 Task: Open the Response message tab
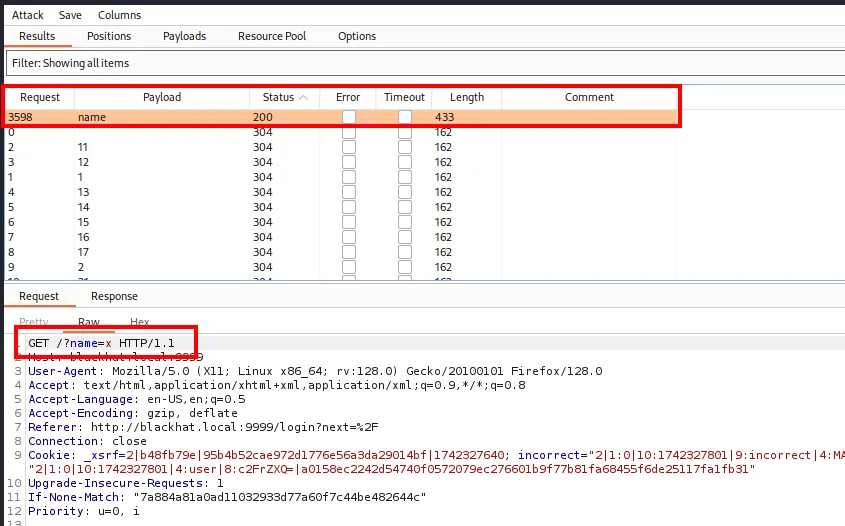pos(114,296)
